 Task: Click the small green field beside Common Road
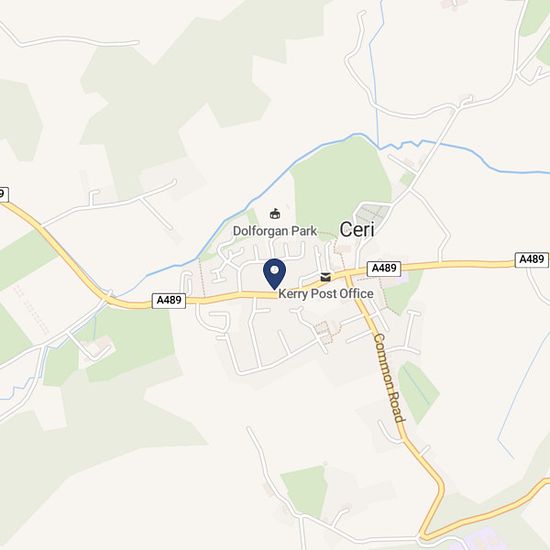point(418,392)
